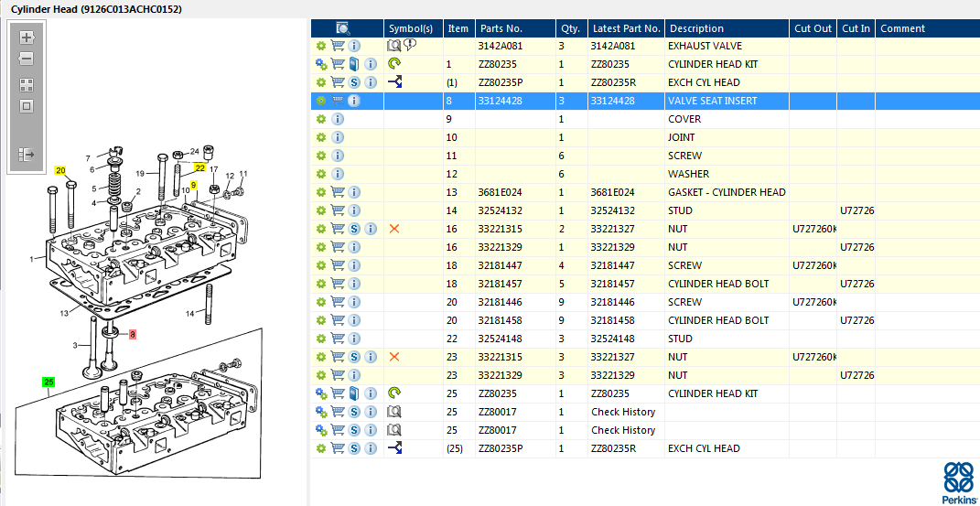Image resolution: width=980 pixels, height=506 pixels.
Task: Select the VALVE SEAT INSERT row
Action: pyautogui.click(x=645, y=101)
